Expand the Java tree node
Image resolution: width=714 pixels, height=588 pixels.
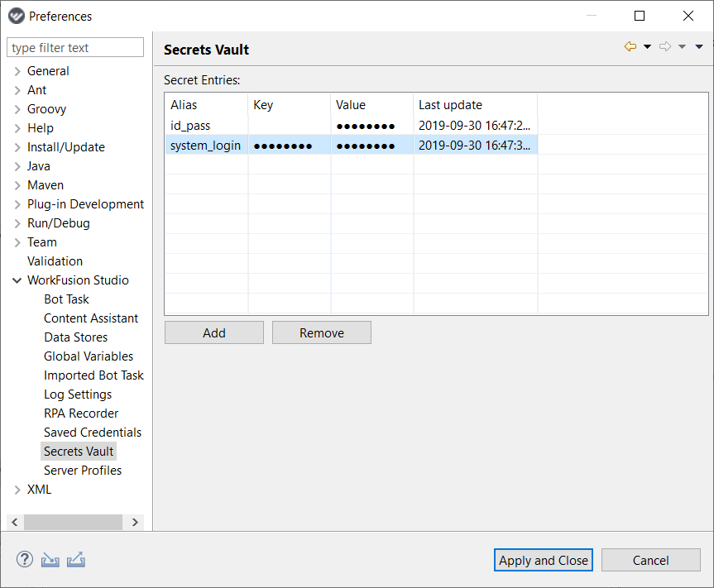pos(17,166)
